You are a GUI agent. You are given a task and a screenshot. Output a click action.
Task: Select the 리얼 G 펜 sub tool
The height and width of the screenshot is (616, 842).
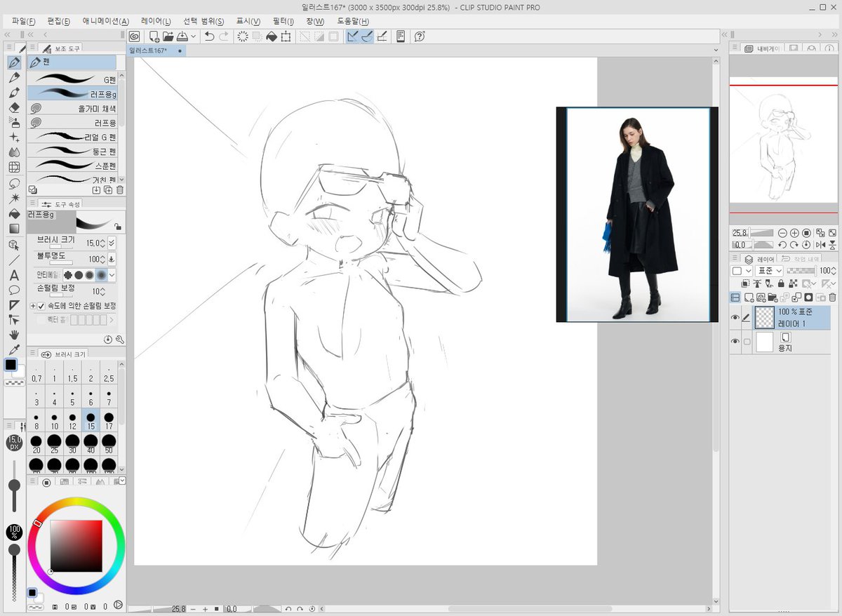click(72, 137)
